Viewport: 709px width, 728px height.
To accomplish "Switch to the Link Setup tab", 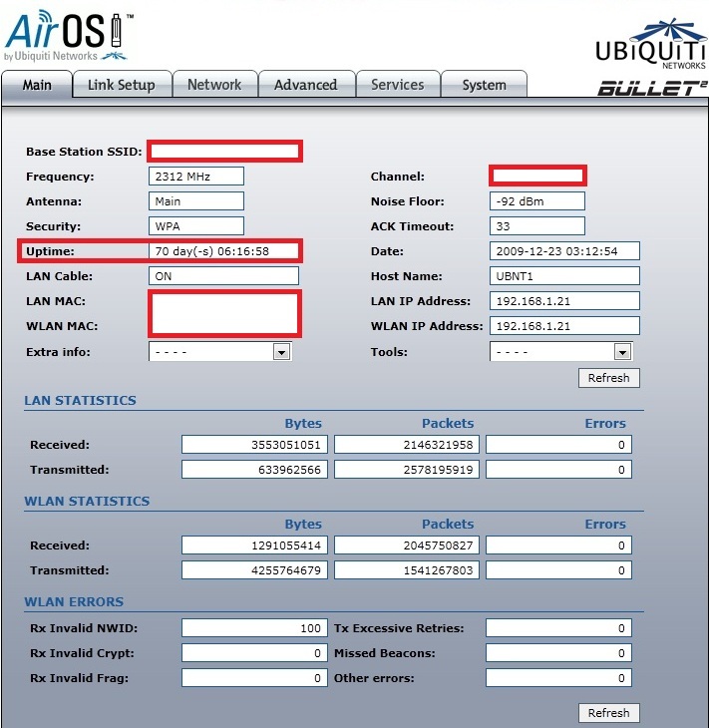I will point(122,85).
